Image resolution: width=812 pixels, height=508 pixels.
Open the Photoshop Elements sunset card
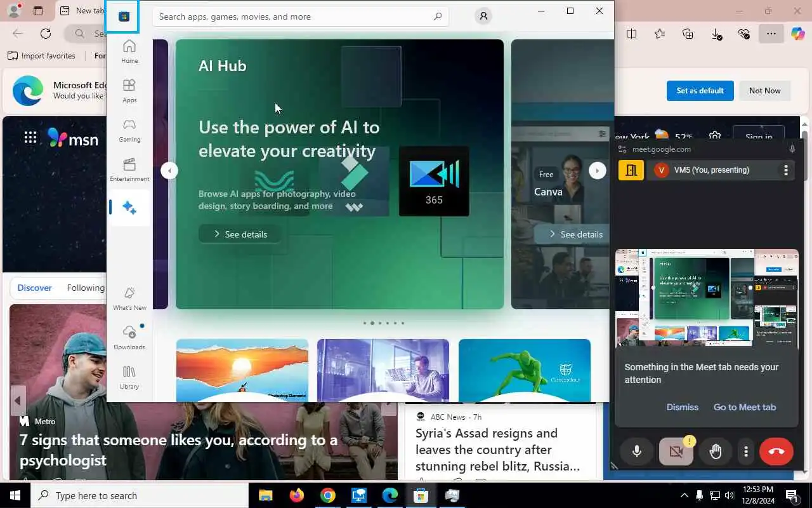[x=242, y=370]
